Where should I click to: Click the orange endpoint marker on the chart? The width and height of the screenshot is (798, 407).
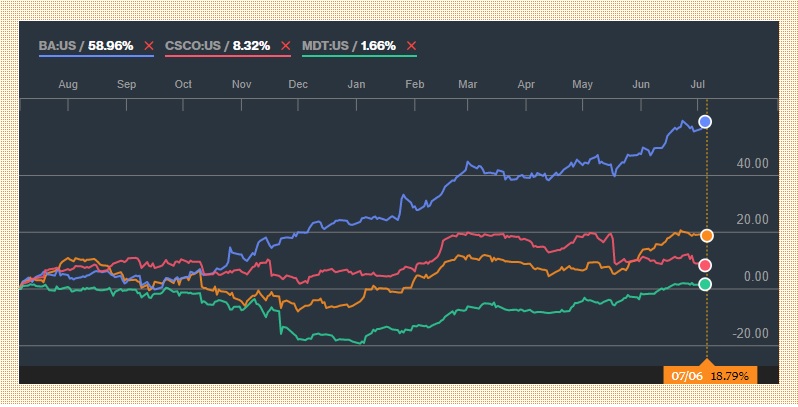(706, 235)
